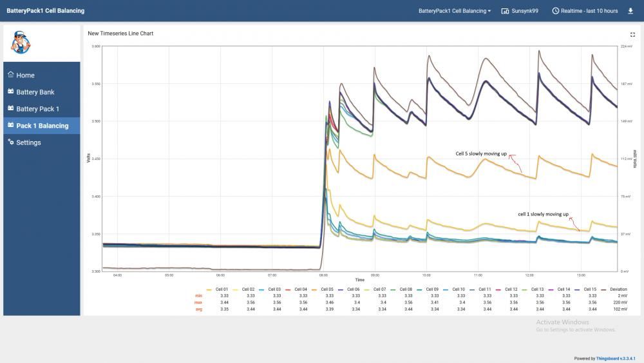Image resolution: width=644 pixels, height=363 pixels.
Task: Click the Settings gears icon in sidebar
Action: pyautogui.click(x=11, y=142)
